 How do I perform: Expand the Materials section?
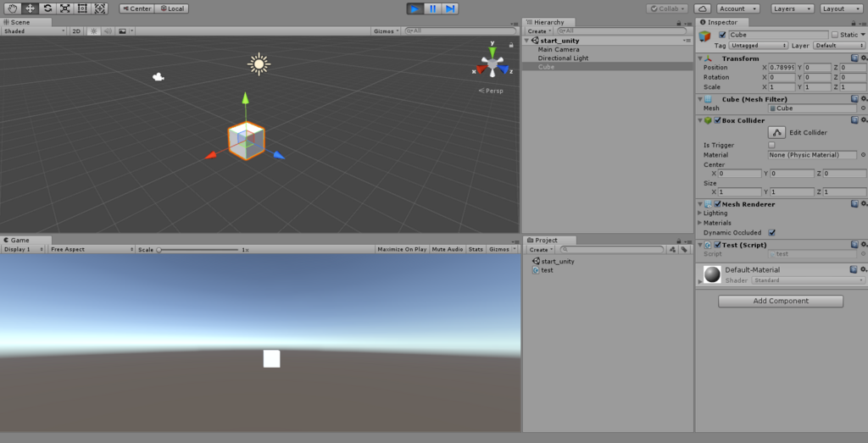(x=699, y=223)
